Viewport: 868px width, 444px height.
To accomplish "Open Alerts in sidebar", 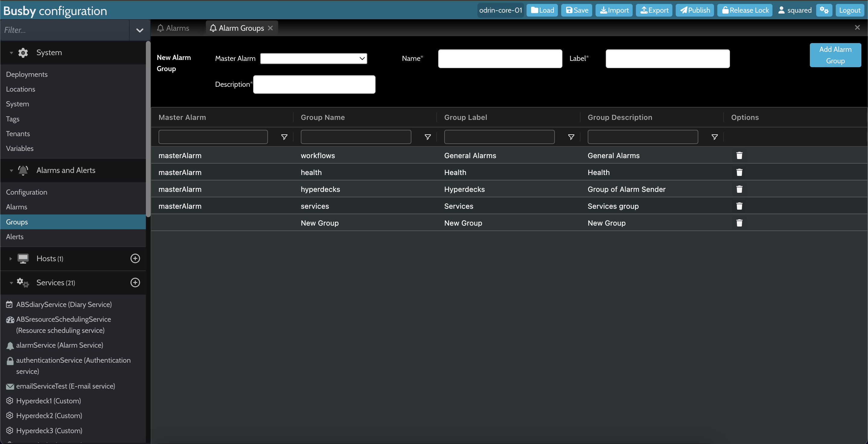I will (15, 236).
